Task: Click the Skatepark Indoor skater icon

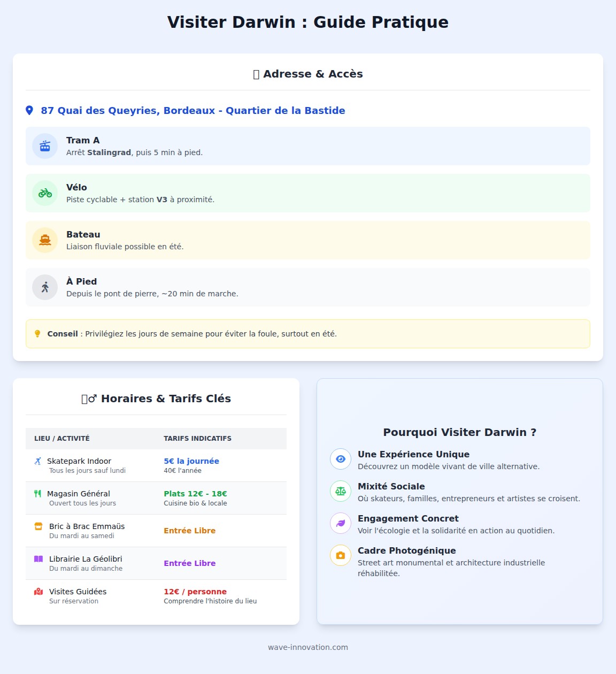Action: [38, 461]
